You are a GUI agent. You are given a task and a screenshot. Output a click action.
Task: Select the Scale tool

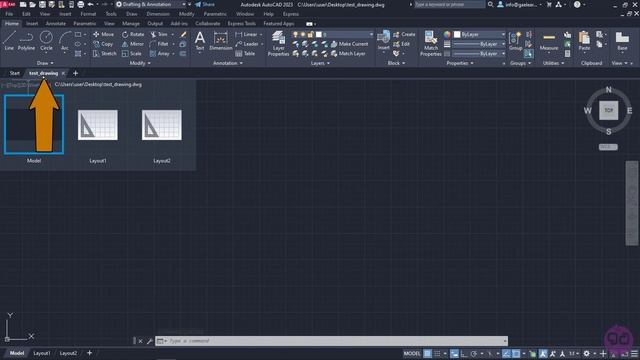coord(132,53)
